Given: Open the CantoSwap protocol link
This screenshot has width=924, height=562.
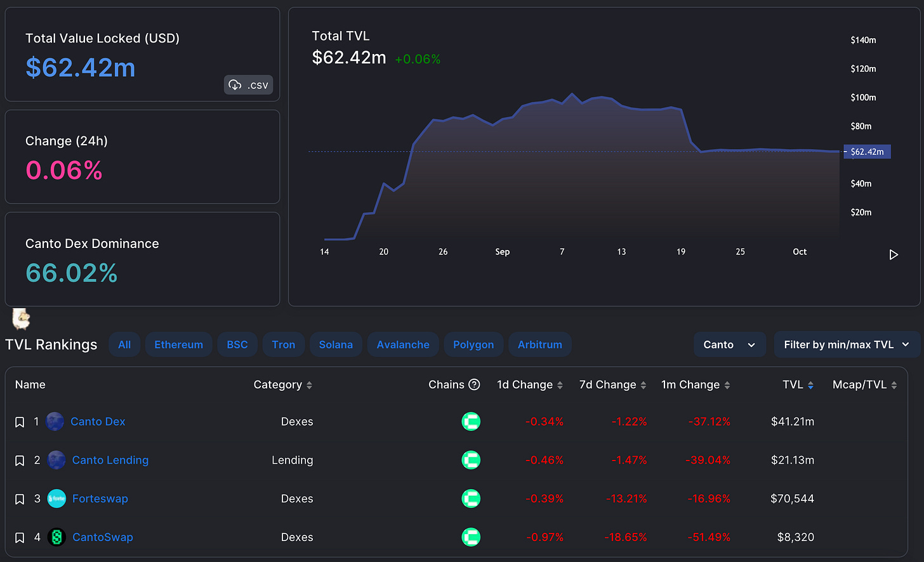Looking at the screenshot, I should point(103,537).
